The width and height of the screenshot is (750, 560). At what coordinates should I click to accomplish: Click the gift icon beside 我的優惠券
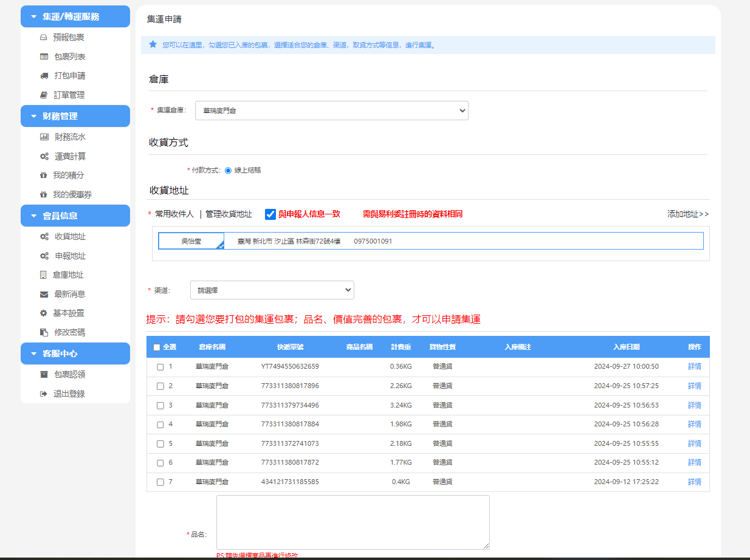tap(43, 195)
